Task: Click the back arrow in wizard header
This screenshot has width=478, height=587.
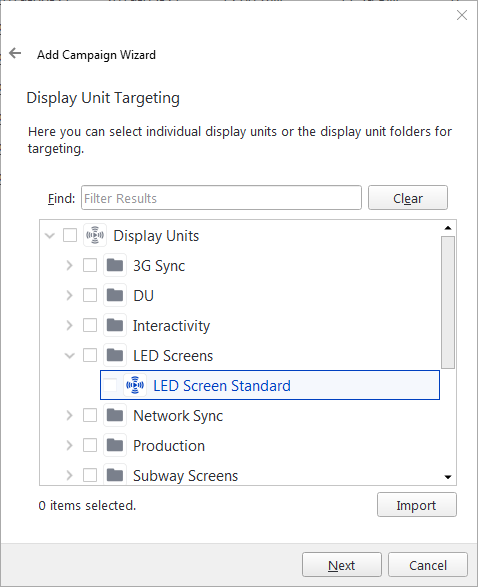Action: point(15,53)
